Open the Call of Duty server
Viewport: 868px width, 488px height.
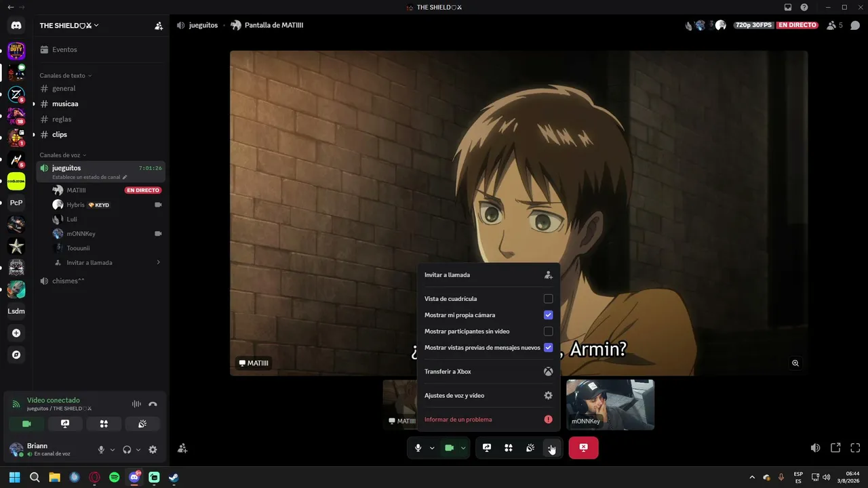point(16,50)
